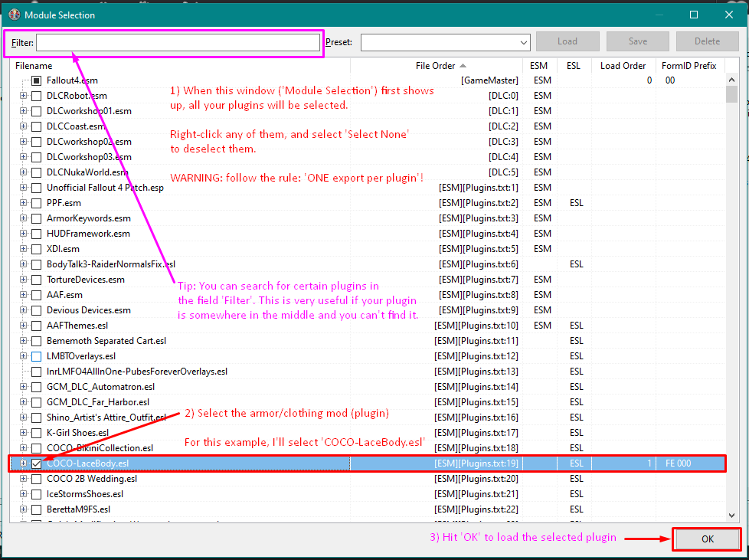Click the FormID Prefix column header
Viewport: 749px width, 560px height.
[689, 66]
